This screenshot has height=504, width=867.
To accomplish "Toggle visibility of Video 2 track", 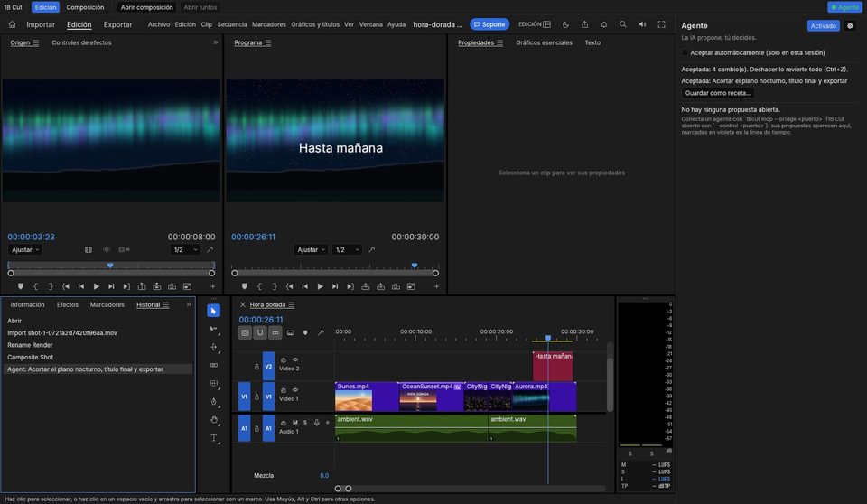I will (295, 359).
